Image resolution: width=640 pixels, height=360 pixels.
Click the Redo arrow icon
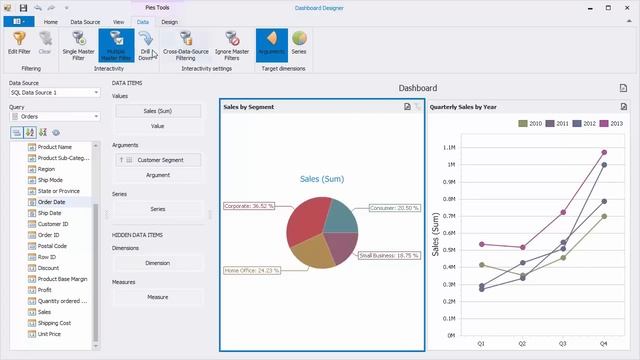point(51,8)
